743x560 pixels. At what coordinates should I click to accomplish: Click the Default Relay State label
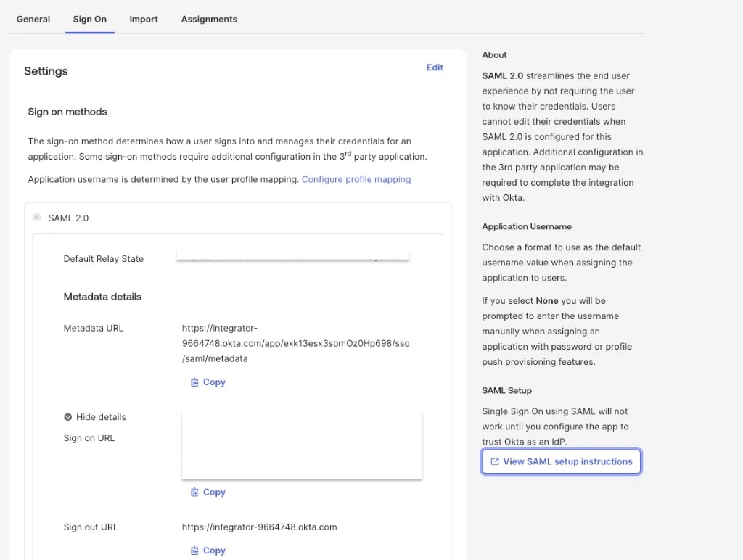click(103, 259)
